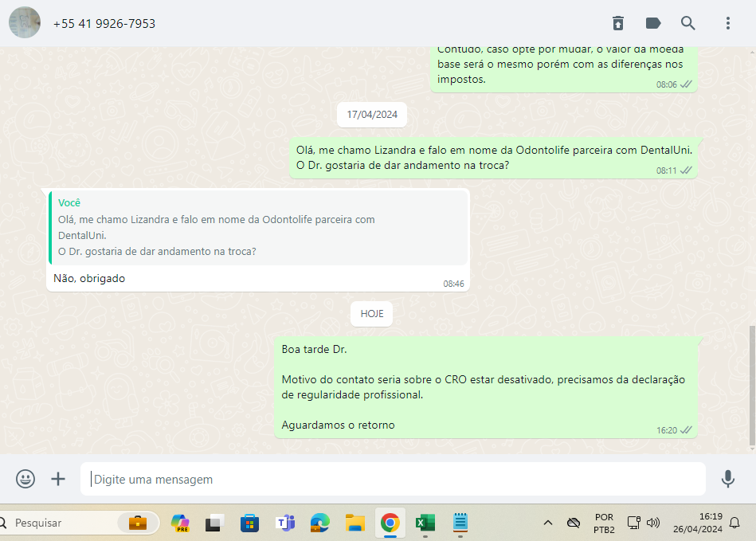Click the Aguardamos o retorno text

click(x=338, y=425)
